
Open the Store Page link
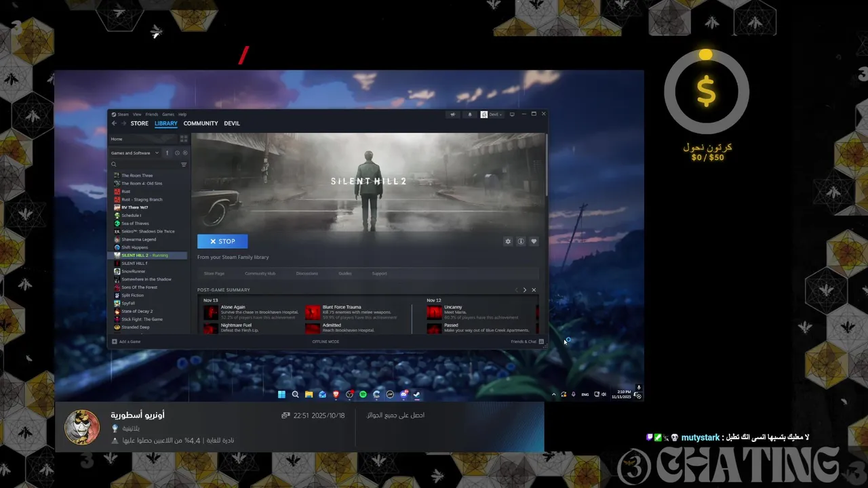[214, 274]
